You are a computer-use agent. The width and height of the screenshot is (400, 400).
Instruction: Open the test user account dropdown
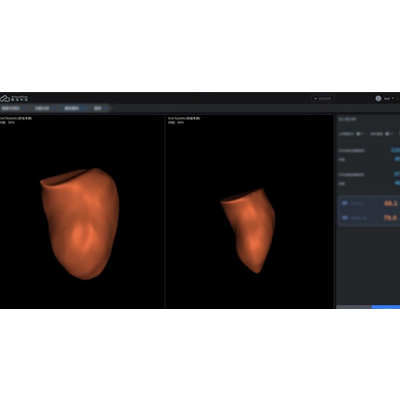point(388,99)
